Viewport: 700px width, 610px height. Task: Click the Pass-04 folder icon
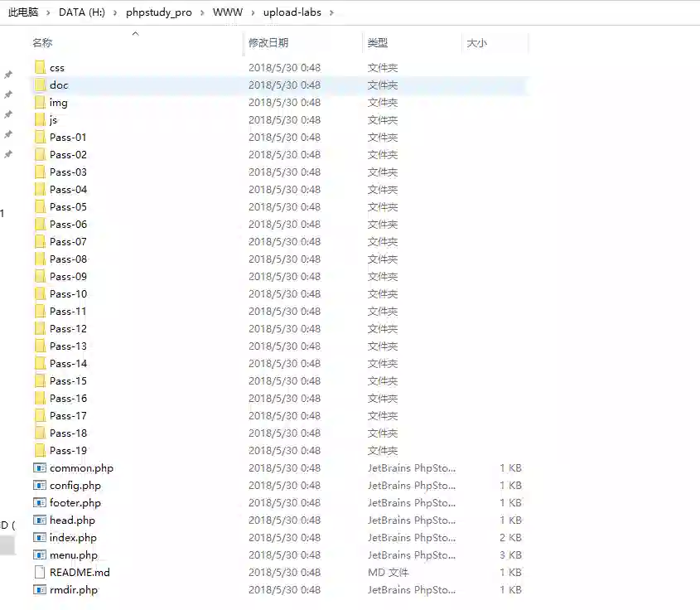tap(40, 189)
